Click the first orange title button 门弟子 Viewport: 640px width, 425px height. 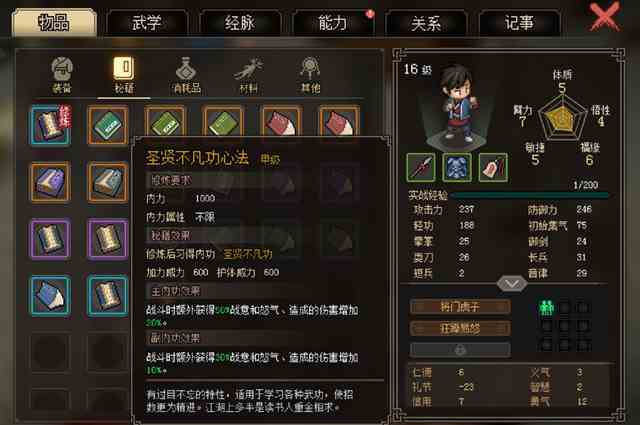click(460, 307)
